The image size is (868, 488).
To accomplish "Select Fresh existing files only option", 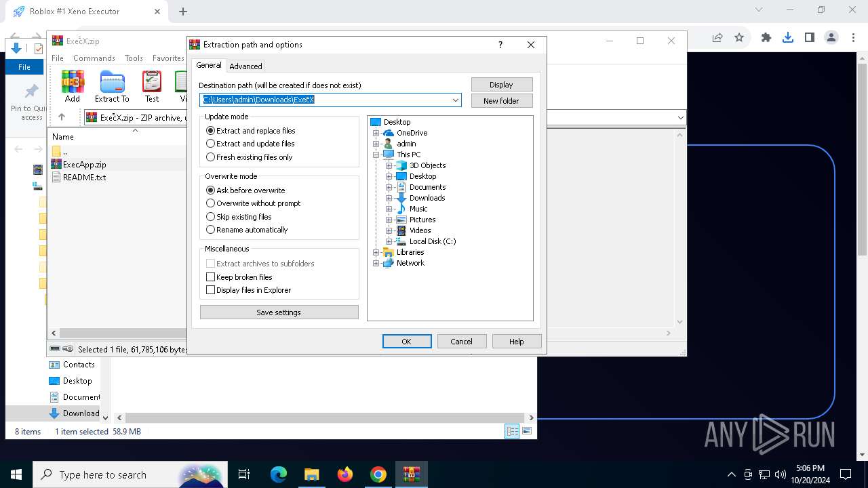I will tap(250, 157).
